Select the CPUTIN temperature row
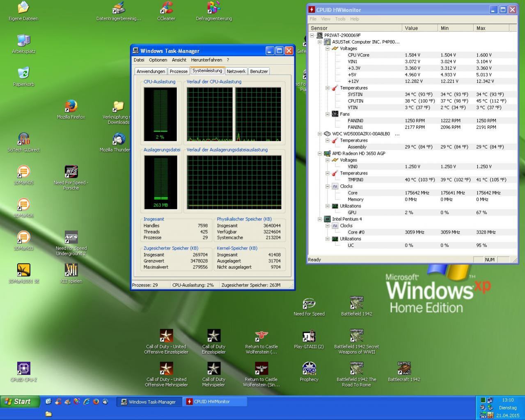This screenshot has height=420, width=525. point(413,101)
